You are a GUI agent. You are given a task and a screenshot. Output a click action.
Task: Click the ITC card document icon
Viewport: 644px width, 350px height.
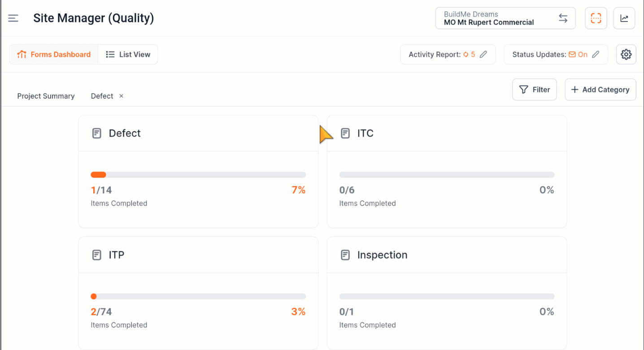pos(345,133)
